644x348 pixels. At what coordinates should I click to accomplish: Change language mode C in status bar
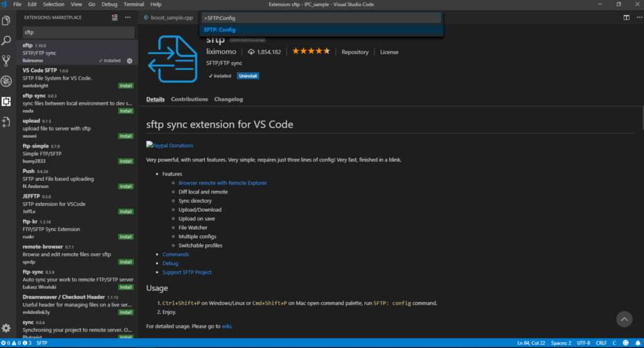pyautogui.click(x=614, y=343)
